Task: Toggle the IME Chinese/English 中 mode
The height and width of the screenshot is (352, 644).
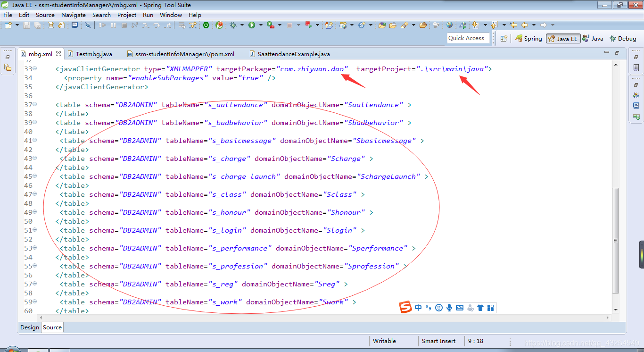Action: click(x=418, y=308)
